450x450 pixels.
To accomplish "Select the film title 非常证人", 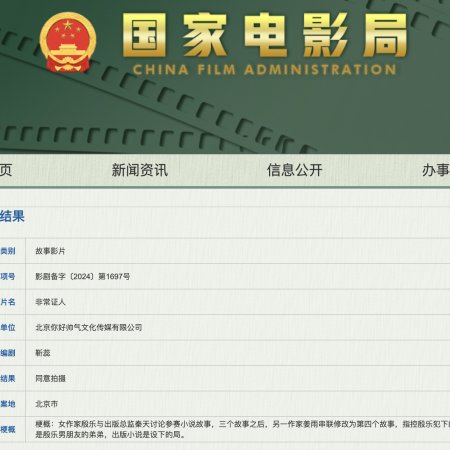I will click(x=50, y=302).
